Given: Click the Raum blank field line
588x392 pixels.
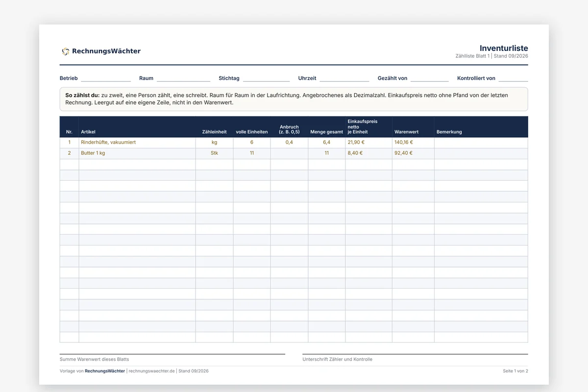Looking at the screenshot, I should point(183,81).
